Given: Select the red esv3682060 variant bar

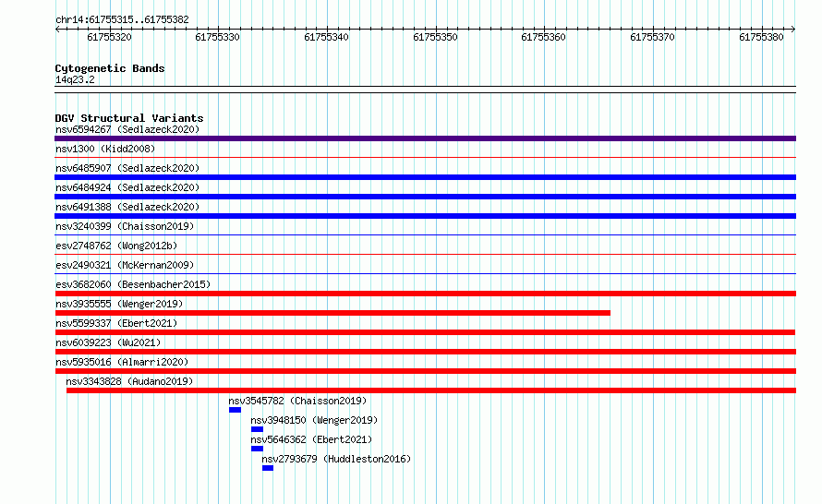Looking at the screenshot, I should coord(425,294).
